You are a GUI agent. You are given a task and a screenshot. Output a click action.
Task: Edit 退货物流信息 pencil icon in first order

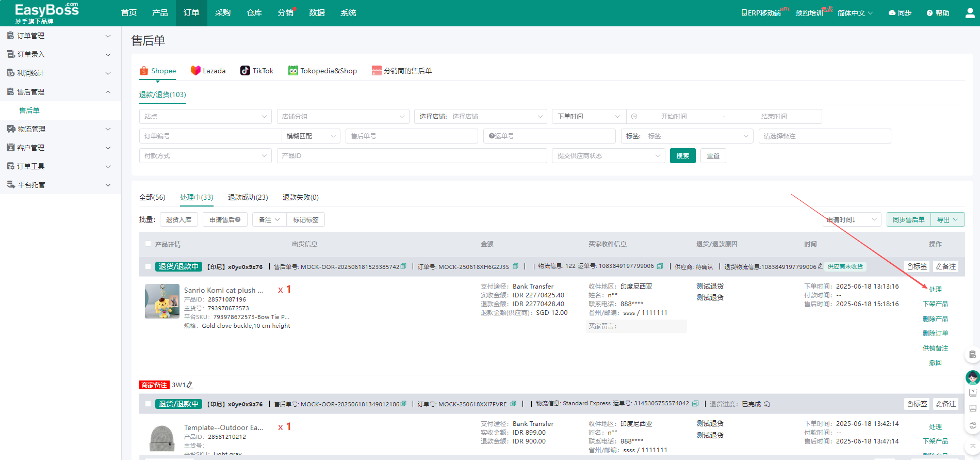[x=820, y=266]
